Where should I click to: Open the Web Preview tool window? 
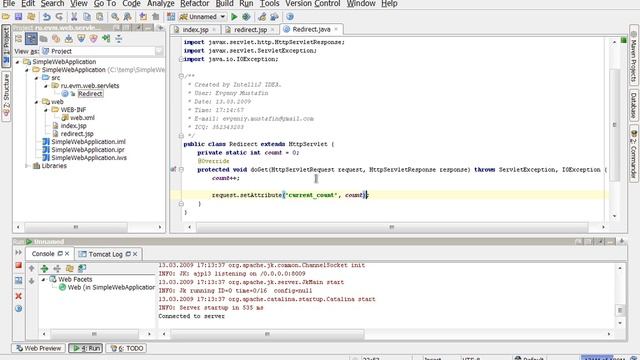[38, 348]
